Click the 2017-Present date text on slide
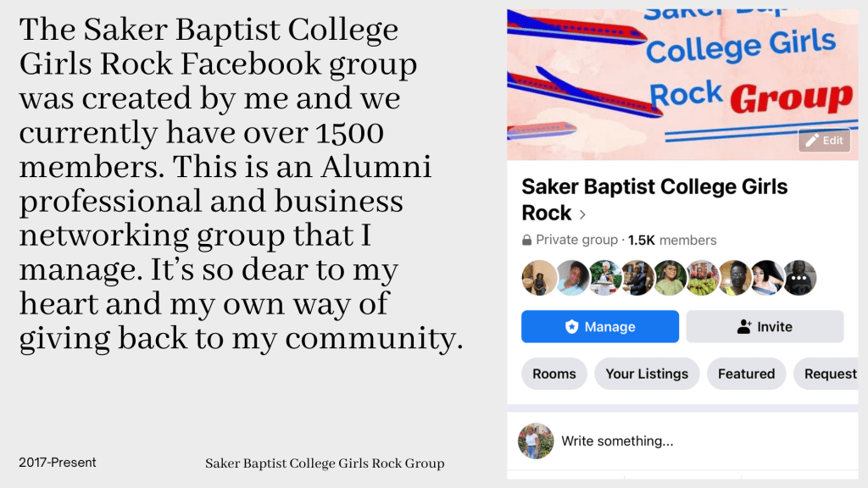 [58, 463]
